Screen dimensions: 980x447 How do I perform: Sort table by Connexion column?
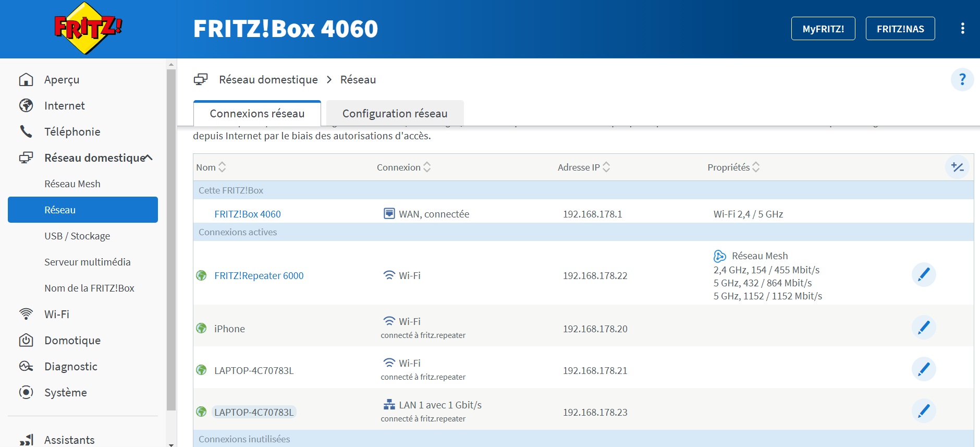click(x=404, y=167)
